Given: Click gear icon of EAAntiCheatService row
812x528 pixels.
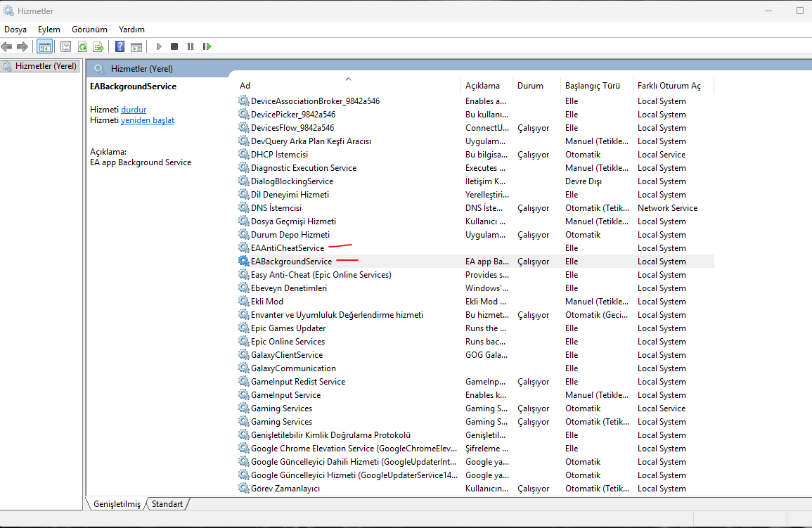Looking at the screenshot, I should pos(243,247).
